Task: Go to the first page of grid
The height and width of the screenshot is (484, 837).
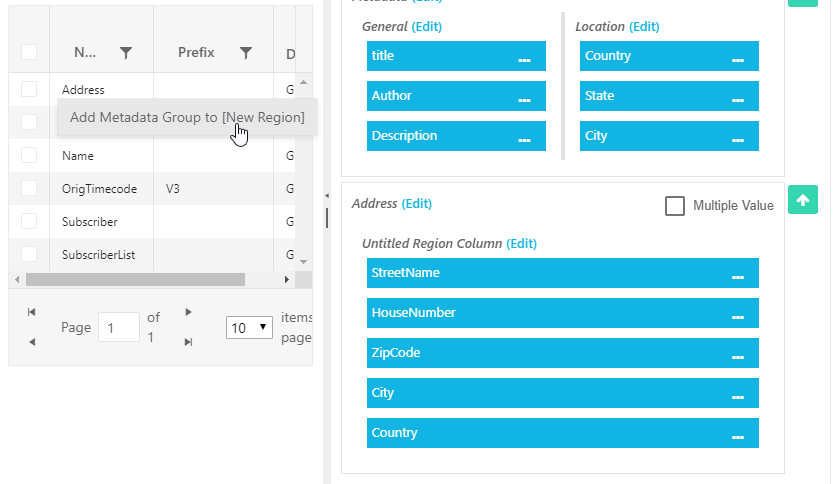Action: click(32, 312)
